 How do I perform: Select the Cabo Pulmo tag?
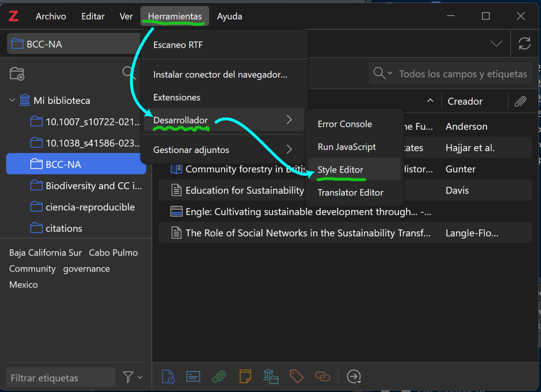113,253
